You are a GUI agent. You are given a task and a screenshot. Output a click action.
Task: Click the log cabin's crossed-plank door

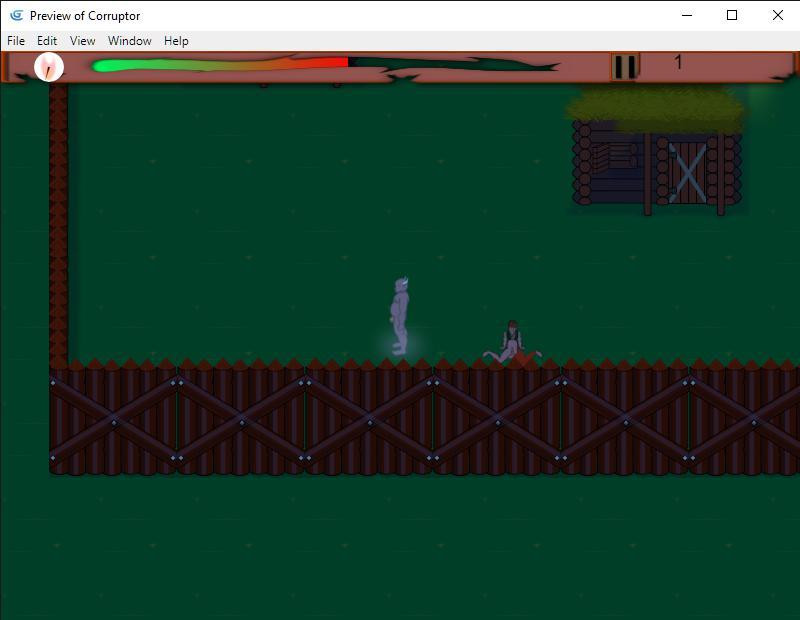pos(687,172)
